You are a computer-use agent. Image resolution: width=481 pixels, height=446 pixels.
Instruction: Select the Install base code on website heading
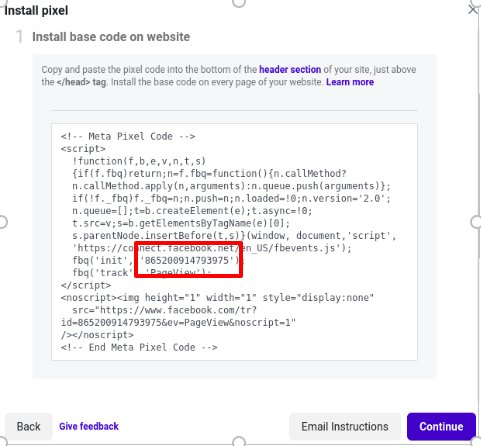(111, 37)
